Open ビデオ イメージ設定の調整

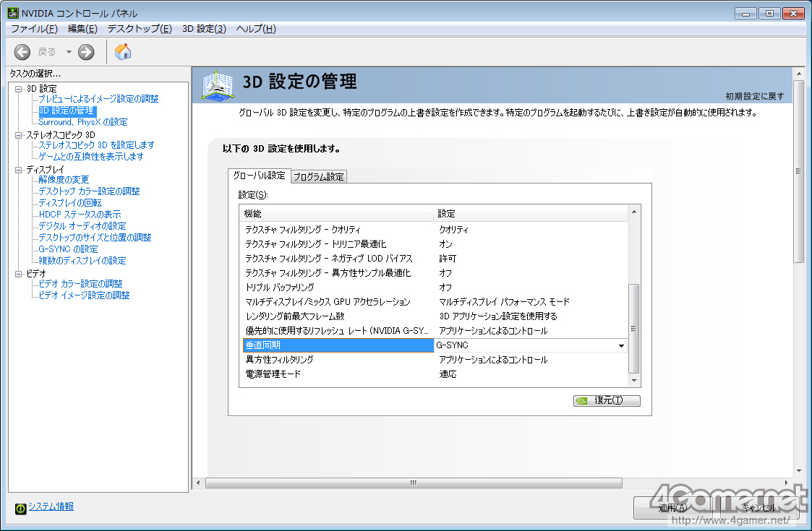point(84,295)
